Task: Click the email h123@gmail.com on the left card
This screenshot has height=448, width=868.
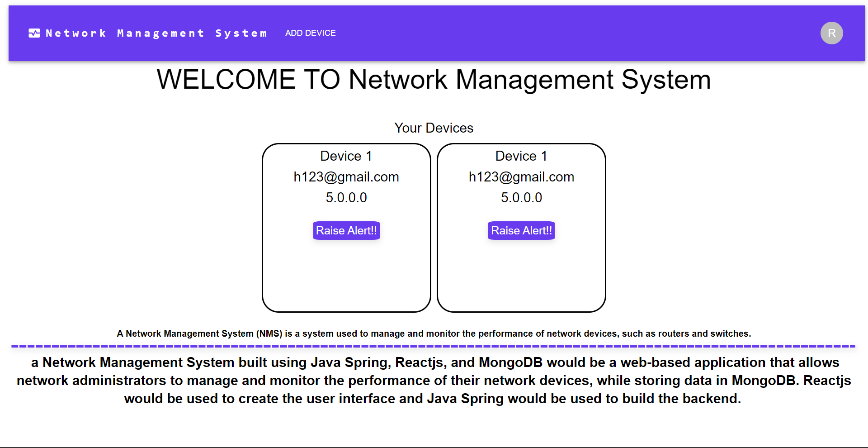Action: pos(346,177)
